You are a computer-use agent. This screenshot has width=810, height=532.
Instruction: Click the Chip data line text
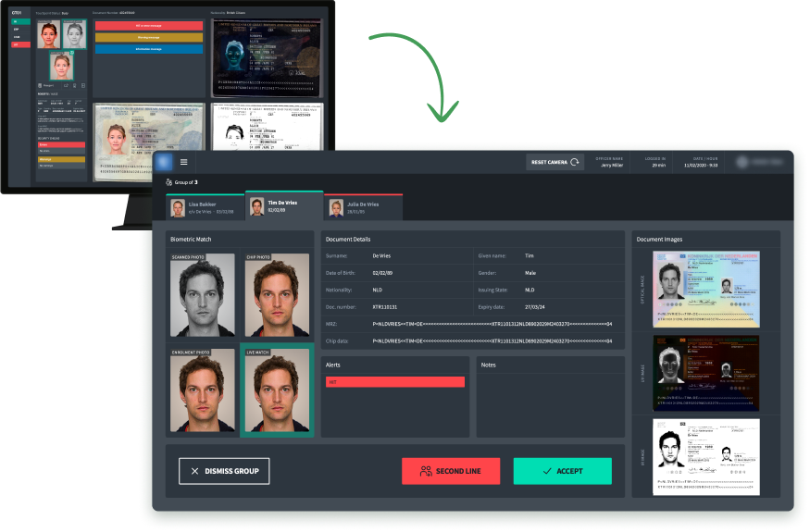tap(492, 341)
